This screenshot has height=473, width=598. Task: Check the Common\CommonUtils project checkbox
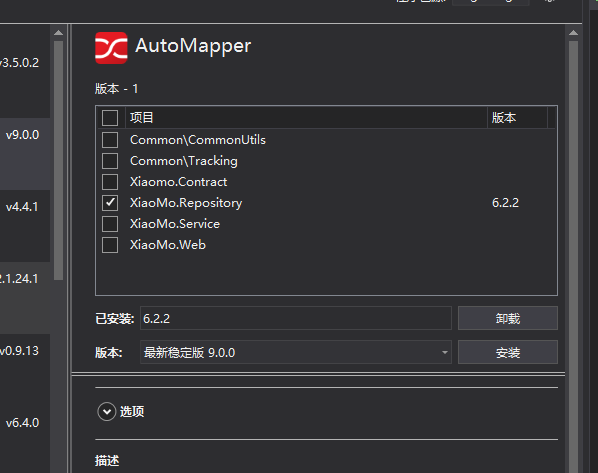tap(110, 140)
